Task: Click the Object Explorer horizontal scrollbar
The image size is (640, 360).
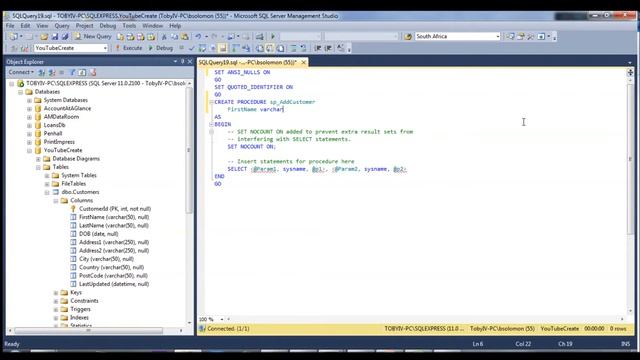Action: 89,331
